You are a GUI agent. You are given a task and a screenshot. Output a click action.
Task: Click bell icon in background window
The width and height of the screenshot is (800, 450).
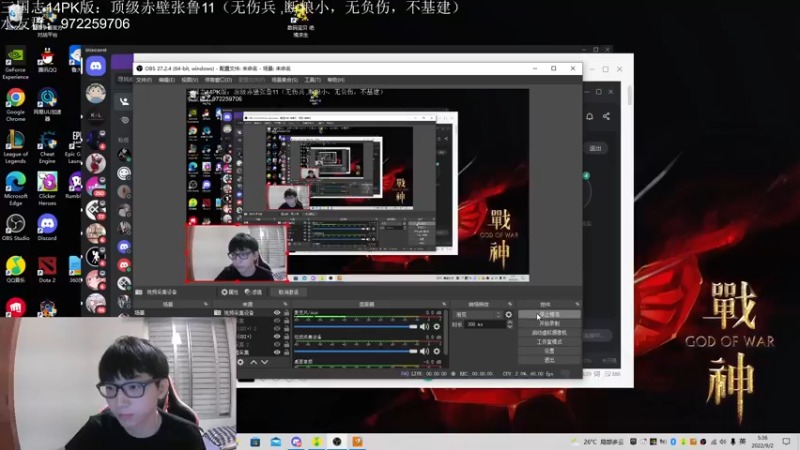[x=589, y=116]
